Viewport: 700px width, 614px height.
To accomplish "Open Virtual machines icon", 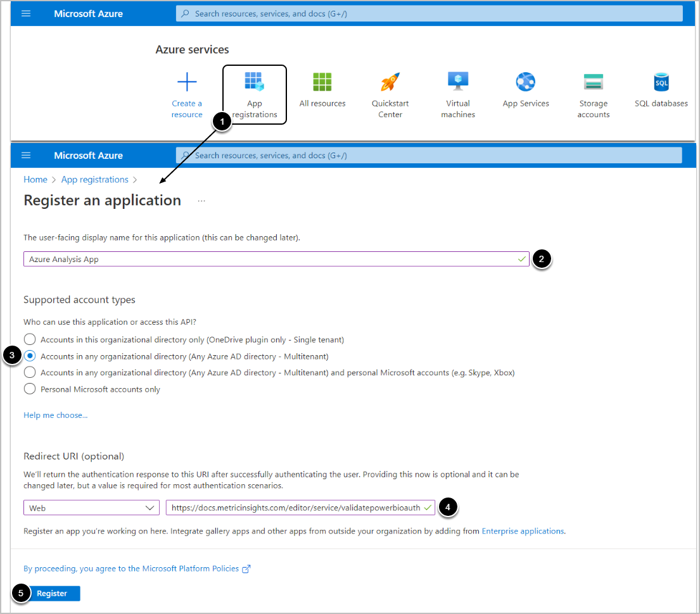I will tap(458, 82).
